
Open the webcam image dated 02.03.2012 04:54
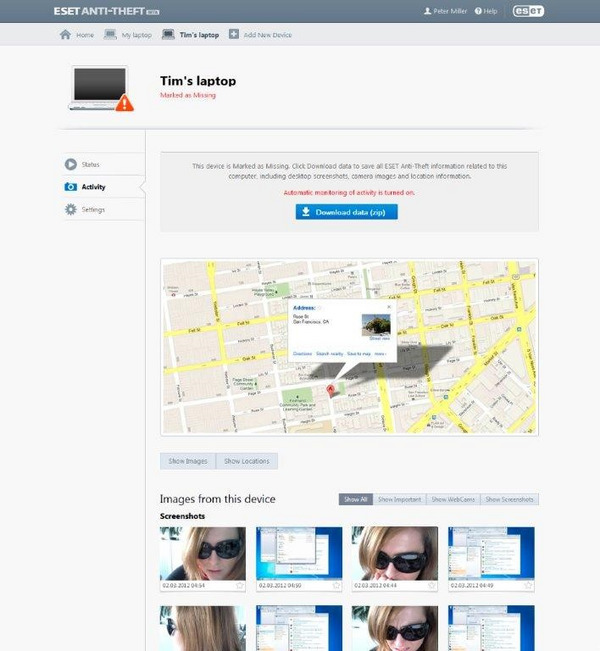(x=203, y=553)
